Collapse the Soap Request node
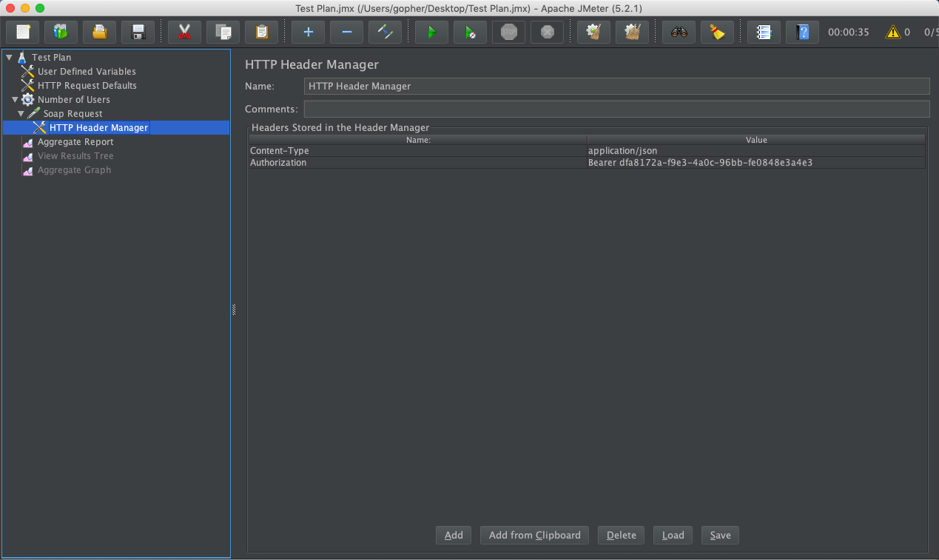 tap(21, 113)
